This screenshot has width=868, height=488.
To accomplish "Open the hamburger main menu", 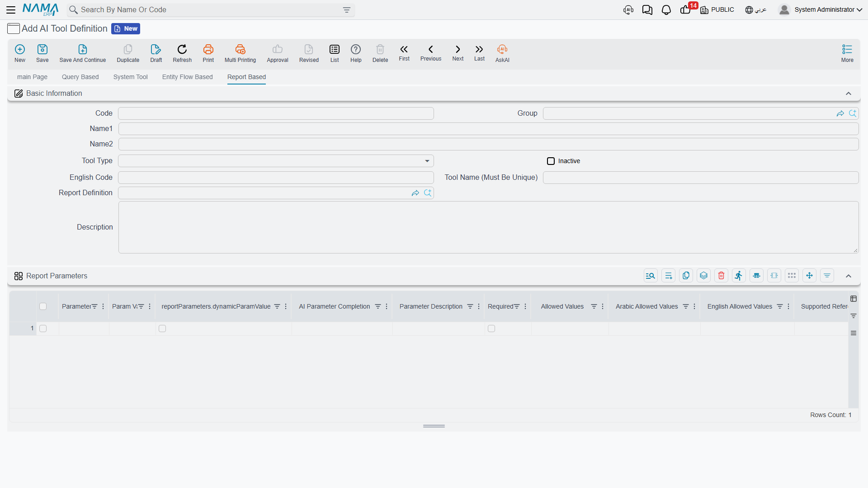I will tap(11, 9).
